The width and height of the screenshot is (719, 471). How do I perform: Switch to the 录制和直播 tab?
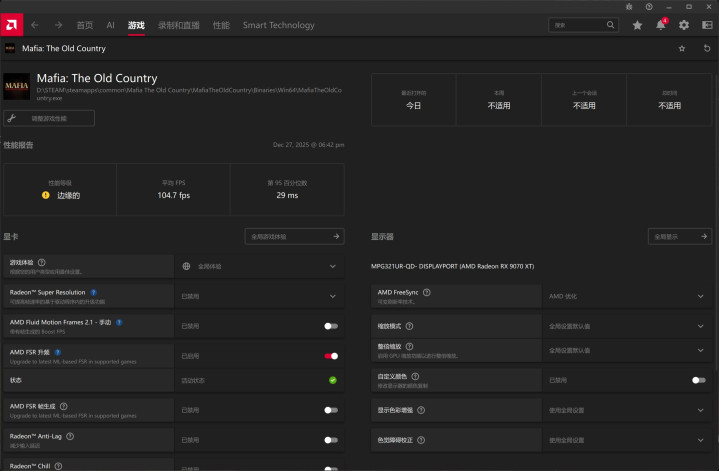click(179, 25)
